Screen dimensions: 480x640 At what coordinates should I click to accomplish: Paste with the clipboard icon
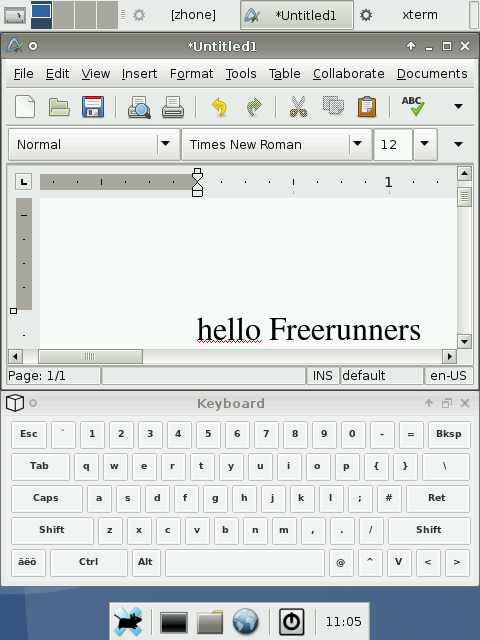click(x=367, y=107)
